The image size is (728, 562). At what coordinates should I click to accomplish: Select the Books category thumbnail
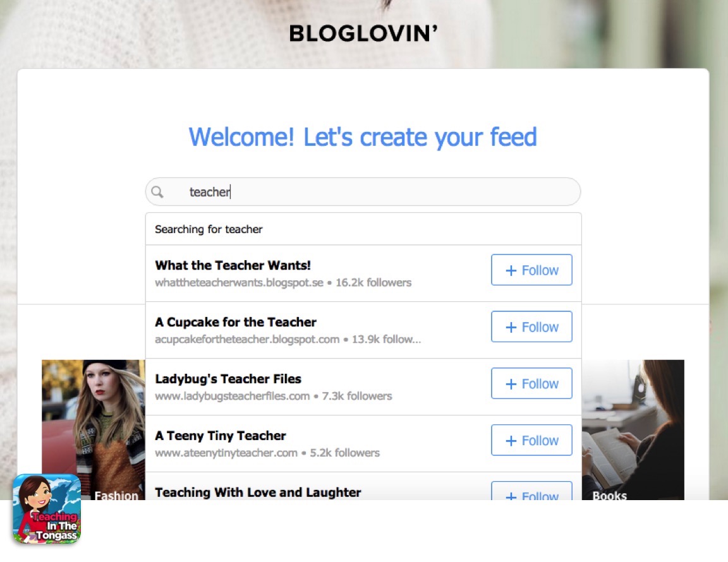pos(633,430)
